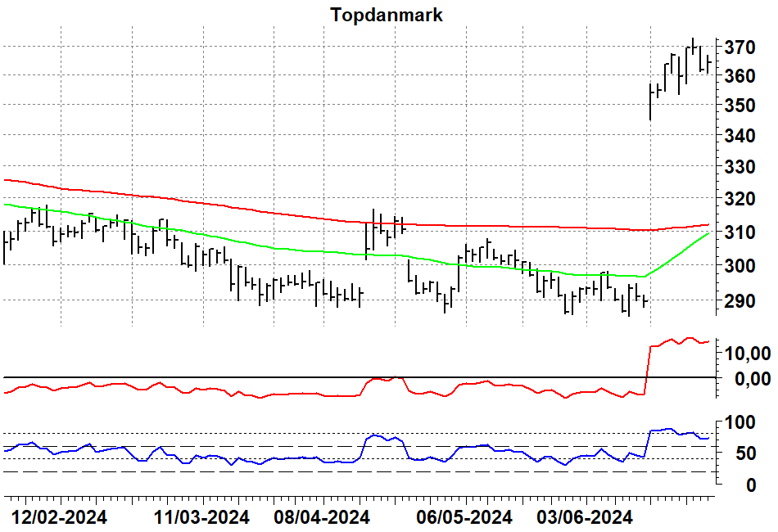Click the 03/06-2024 date label

(585, 517)
